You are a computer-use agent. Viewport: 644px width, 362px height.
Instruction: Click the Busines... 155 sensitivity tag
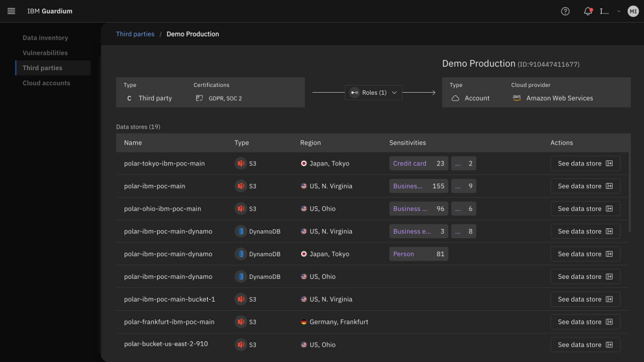(x=419, y=186)
